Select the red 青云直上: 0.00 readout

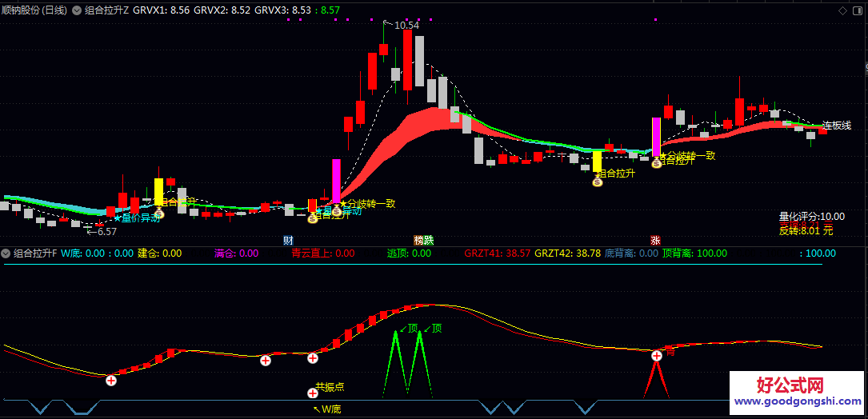coord(322,253)
